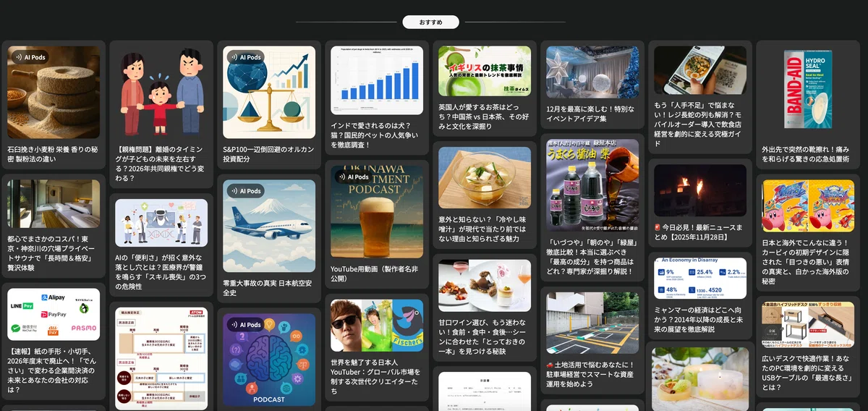Open the イギリスの抹茶事情 thumbnail
The image size is (868, 411).
pyautogui.click(x=485, y=71)
